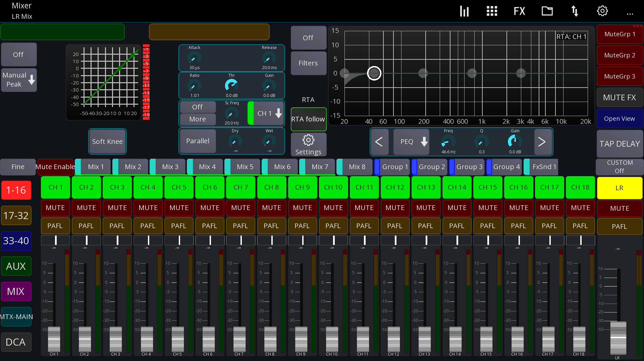Click the TAP DELAY button
The width and height of the screenshot is (644, 361).
(620, 144)
